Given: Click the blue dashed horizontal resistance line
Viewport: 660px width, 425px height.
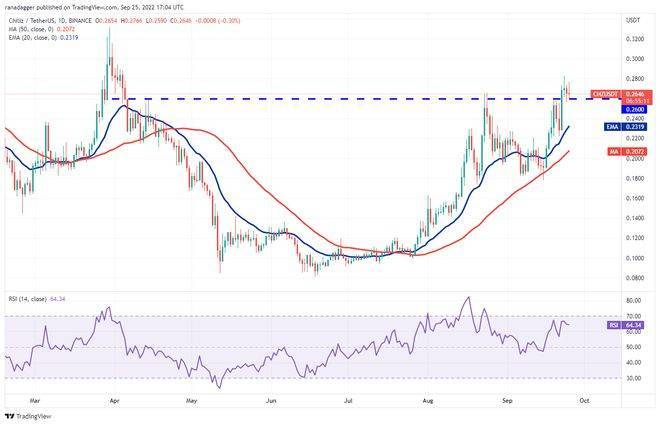Looking at the screenshot, I should click(x=300, y=98).
